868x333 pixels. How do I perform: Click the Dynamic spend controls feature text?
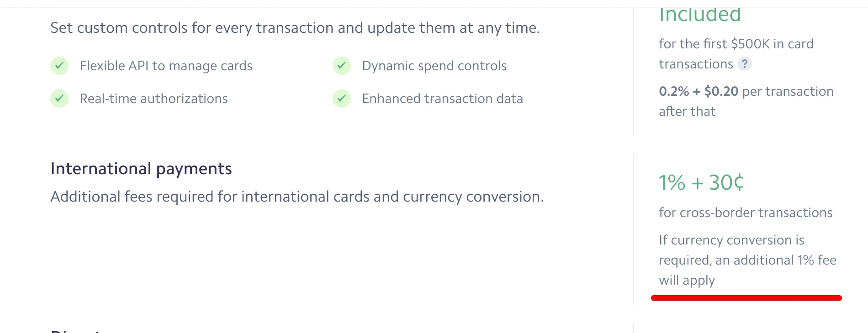pos(434,66)
